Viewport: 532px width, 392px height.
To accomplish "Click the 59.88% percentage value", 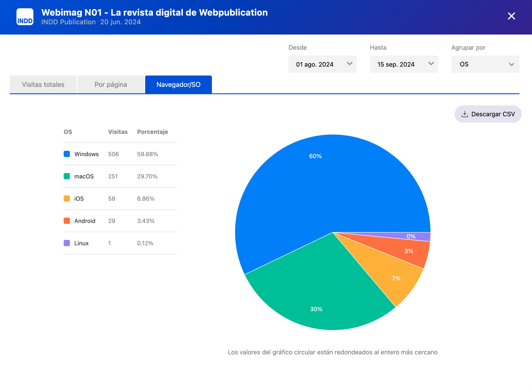I will click(147, 154).
